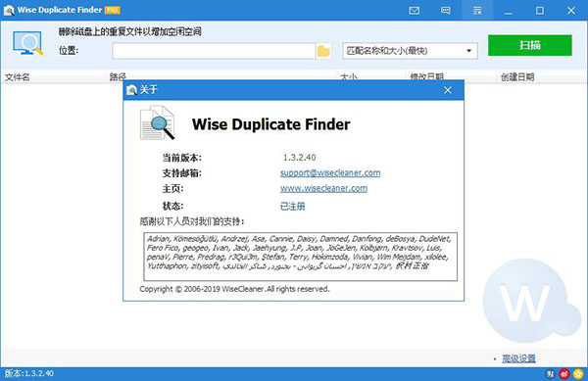Click the Tieba share icon in status bar
Viewport: 588px width, 381px height.
(x=550, y=373)
